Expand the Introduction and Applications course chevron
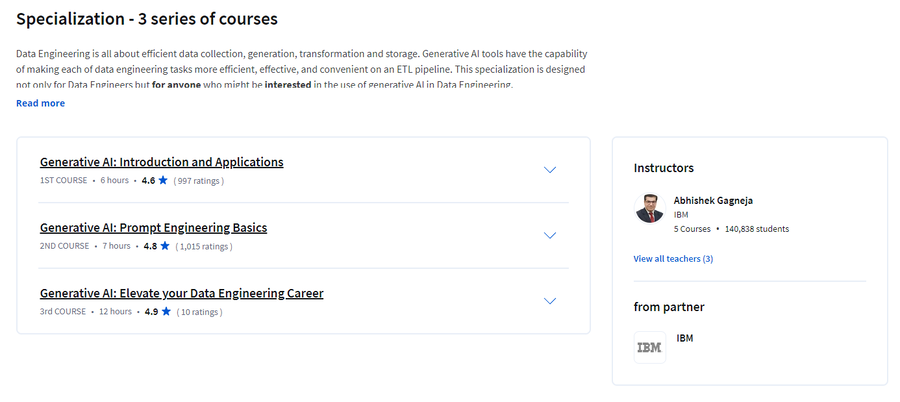 click(550, 170)
